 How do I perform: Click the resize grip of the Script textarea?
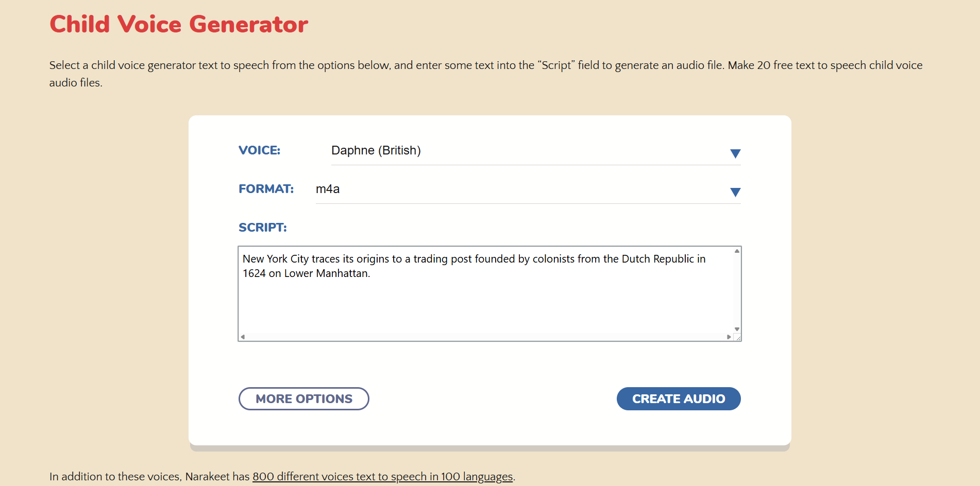click(738, 337)
